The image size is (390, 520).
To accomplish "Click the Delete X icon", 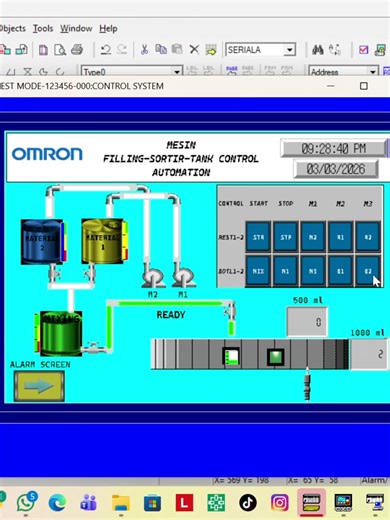I will point(194,50).
